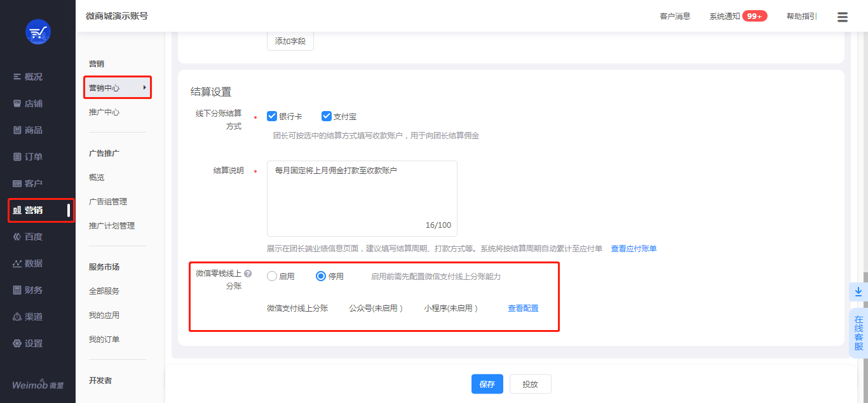The width and height of the screenshot is (868, 403).
Task: Open 广告组管理 submenu item
Action: [108, 202]
